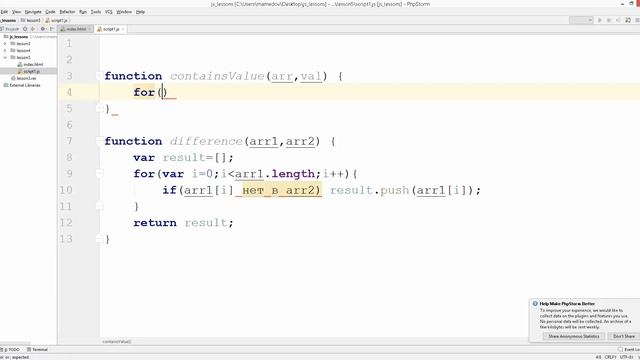Open the Project view dropdown
This screenshot has width=640, height=360.
[10, 29]
